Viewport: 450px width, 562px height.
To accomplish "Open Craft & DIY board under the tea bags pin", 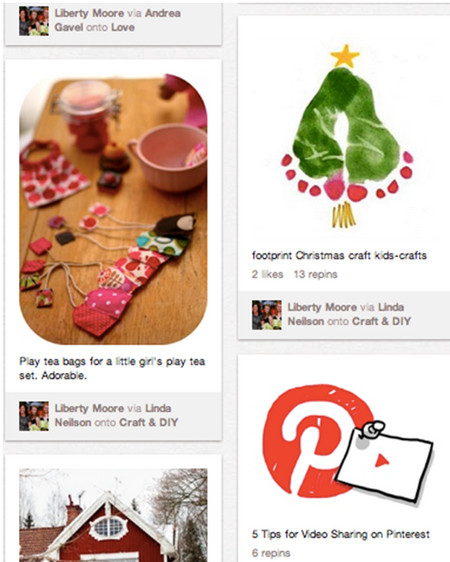I will tap(148, 422).
